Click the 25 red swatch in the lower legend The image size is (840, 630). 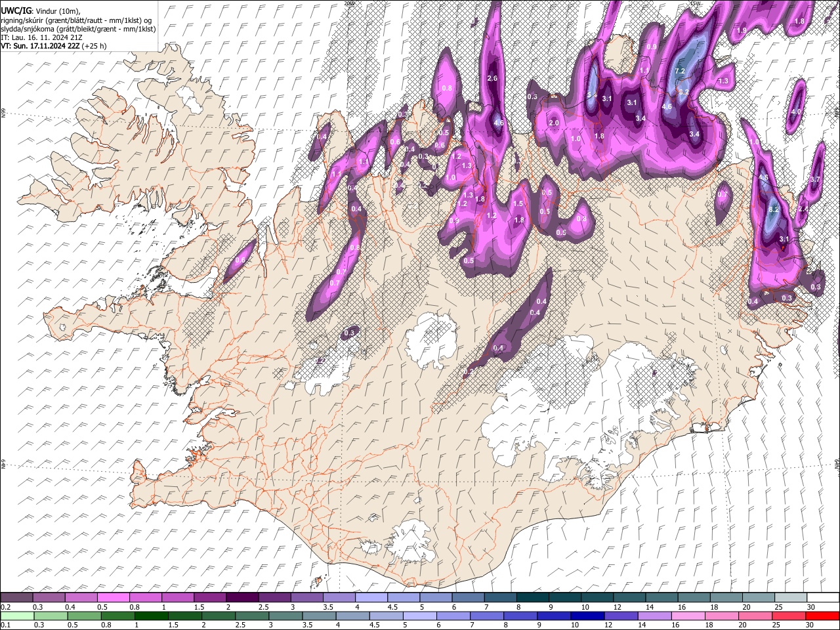[788, 616]
